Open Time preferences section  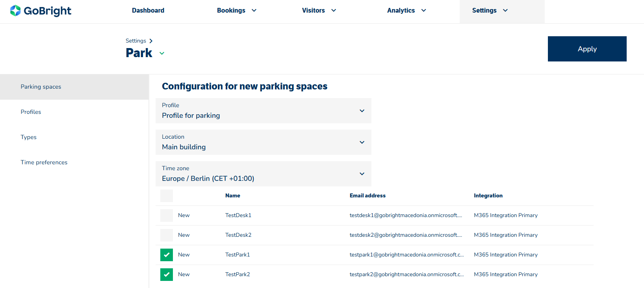point(44,162)
